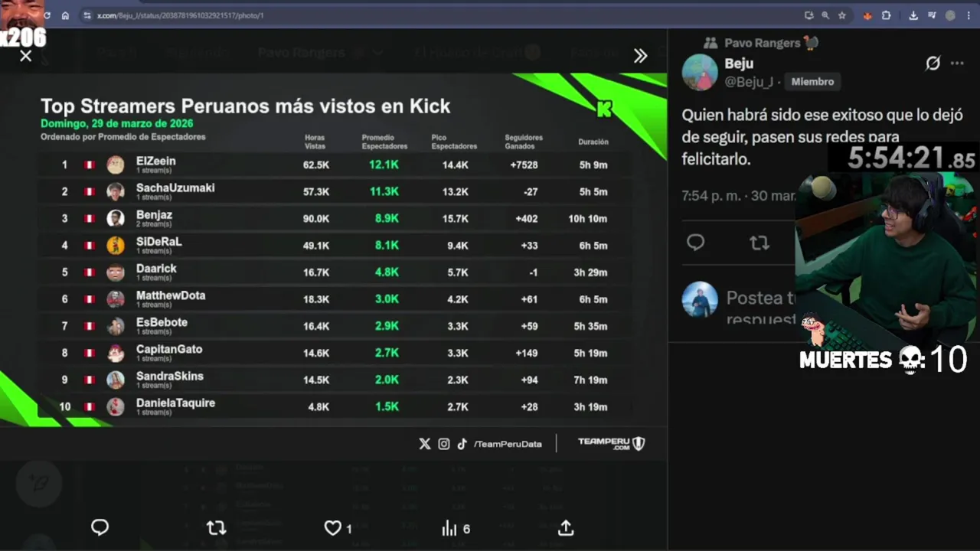Image resolution: width=980 pixels, height=551 pixels.
Task: View site information icon in address bar
Action: (87, 15)
